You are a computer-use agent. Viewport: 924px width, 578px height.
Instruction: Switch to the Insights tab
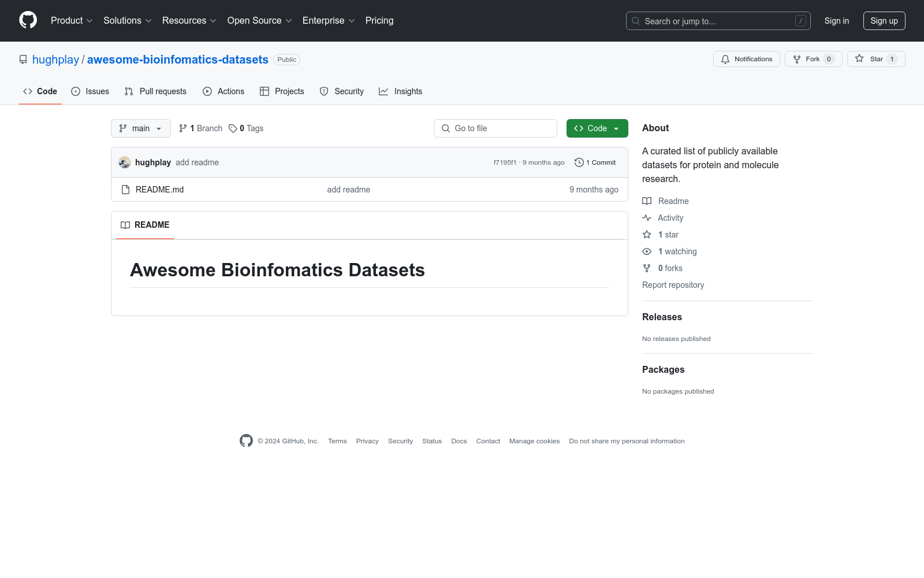click(x=400, y=91)
